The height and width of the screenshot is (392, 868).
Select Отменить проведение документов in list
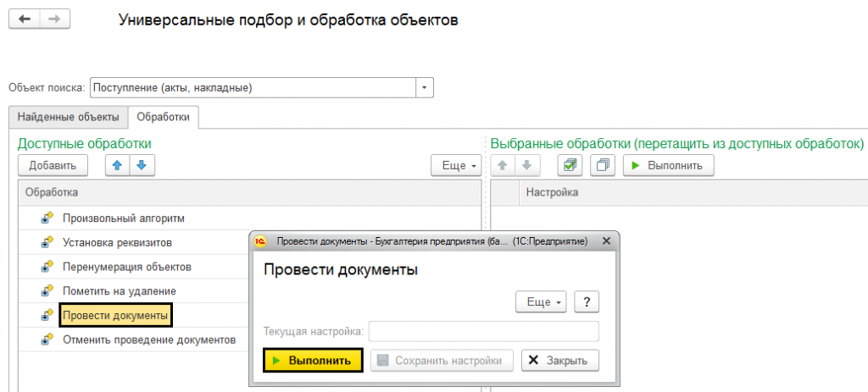pyautogui.click(x=148, y=340)
